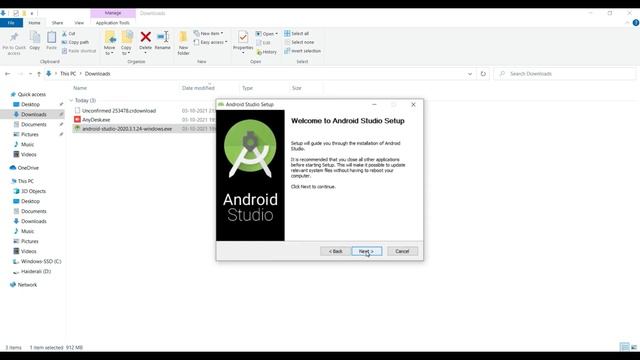Click Select none in the ribbon
640x360 pixels.
coord(299,42)
